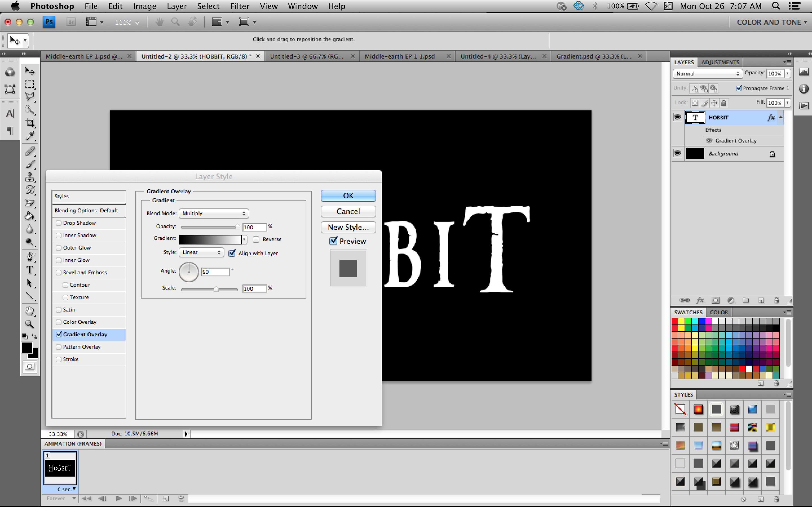The height and width of the screenshot is (507, 812).
Task: Launch Bridge from the application bar
Action: [71, 22]
